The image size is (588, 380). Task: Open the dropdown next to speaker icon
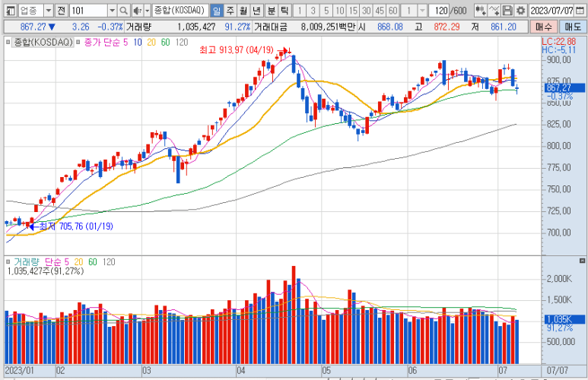(147, 11)
